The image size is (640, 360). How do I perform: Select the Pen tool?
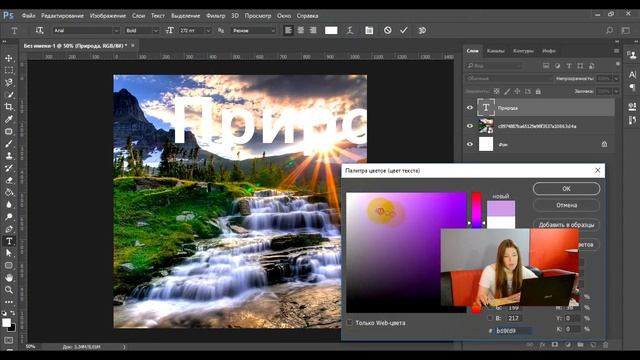(9, 229)
